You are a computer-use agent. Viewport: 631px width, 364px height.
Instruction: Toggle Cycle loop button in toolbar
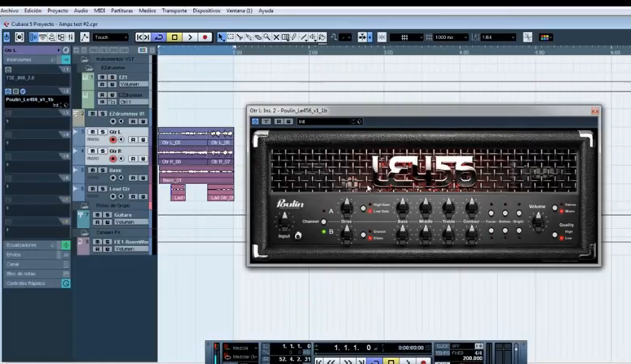[x=159, y=37]
